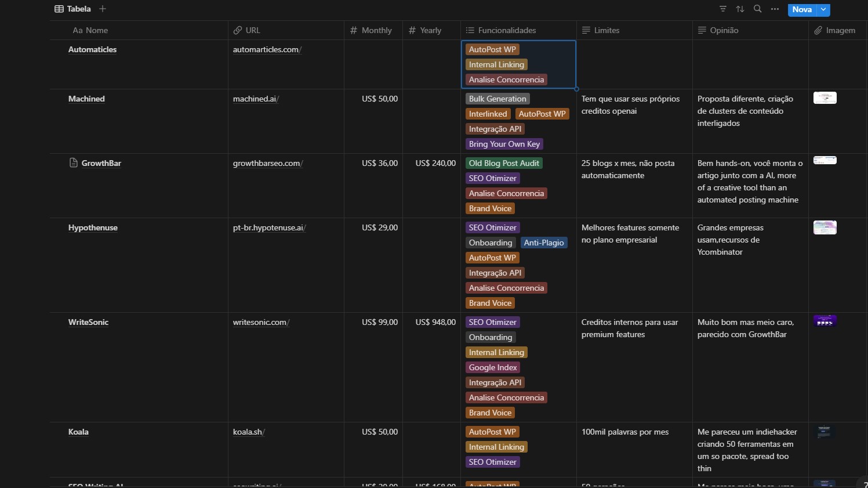The width and height of the screenshot is (868, 488).
Task: Click Hypothenuse monthly price US$ 29,00
Action: click(380, 228)
